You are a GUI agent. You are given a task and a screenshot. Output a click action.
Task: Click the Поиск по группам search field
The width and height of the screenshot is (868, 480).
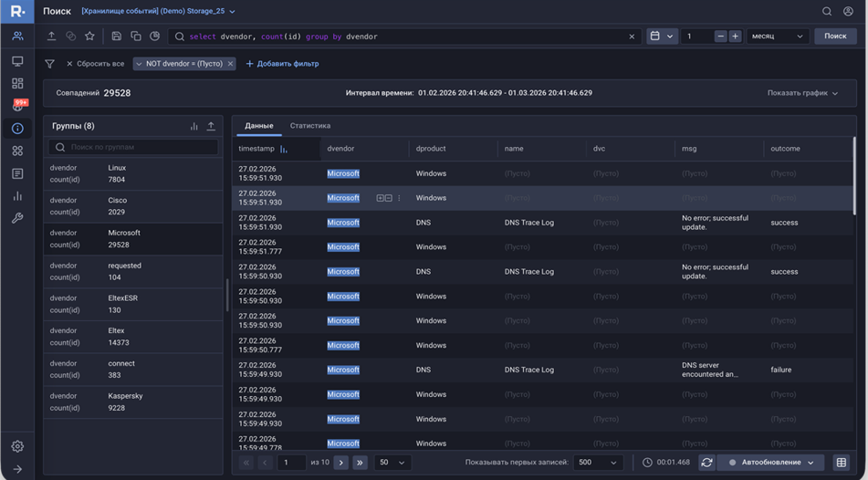tap(133, 147)
